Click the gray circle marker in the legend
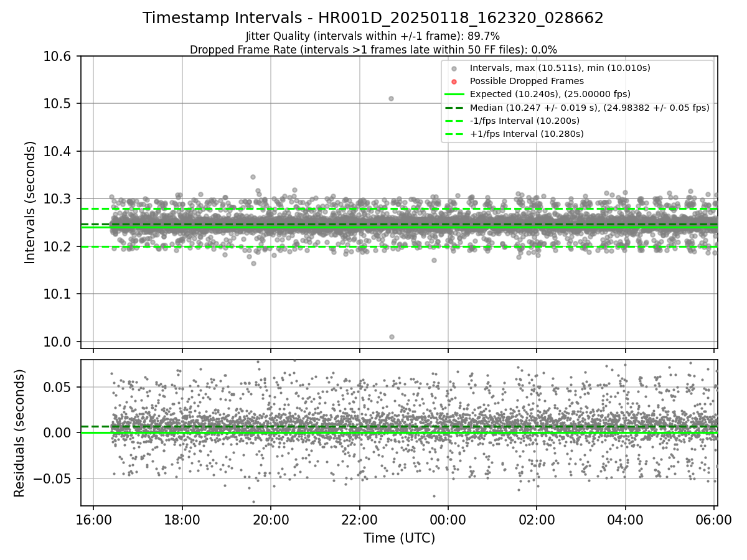 point(454,68)
